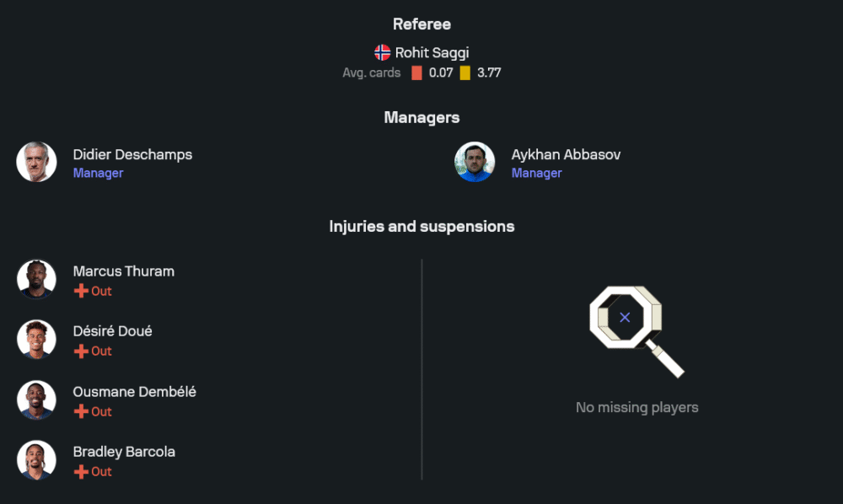843x504 pixels.
Task: Click the Norway flag icon beside the referee
Action: 383,52
